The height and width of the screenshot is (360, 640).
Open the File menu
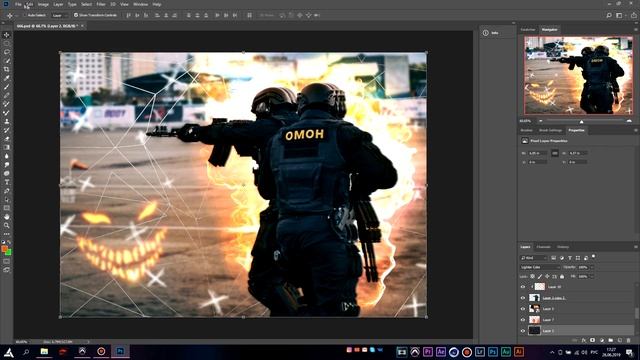coord(18,4)
